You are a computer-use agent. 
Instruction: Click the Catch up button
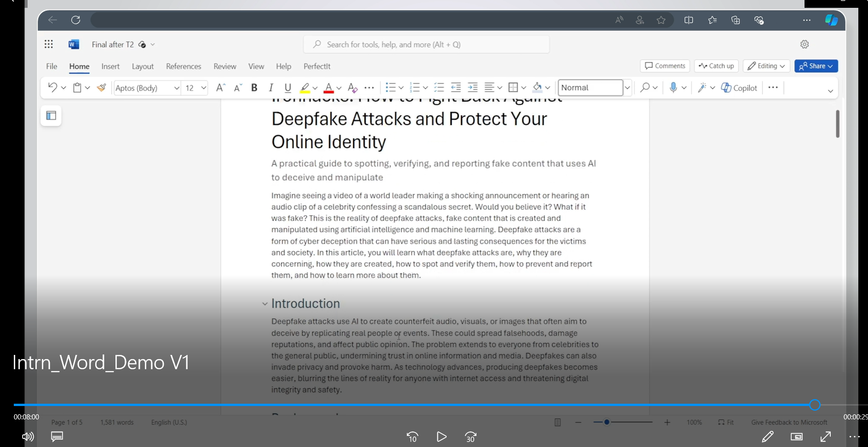point(716,66)
